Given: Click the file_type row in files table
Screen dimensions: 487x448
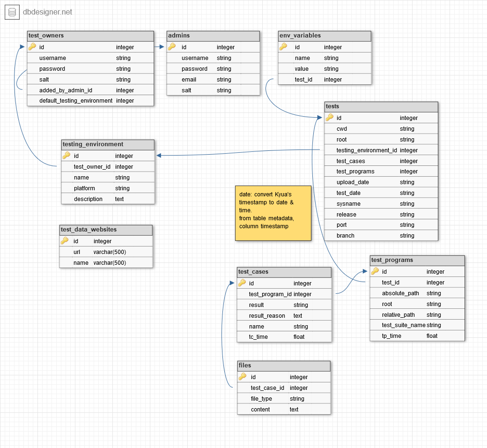Looking at the screenshot, I should coord(284,398).
